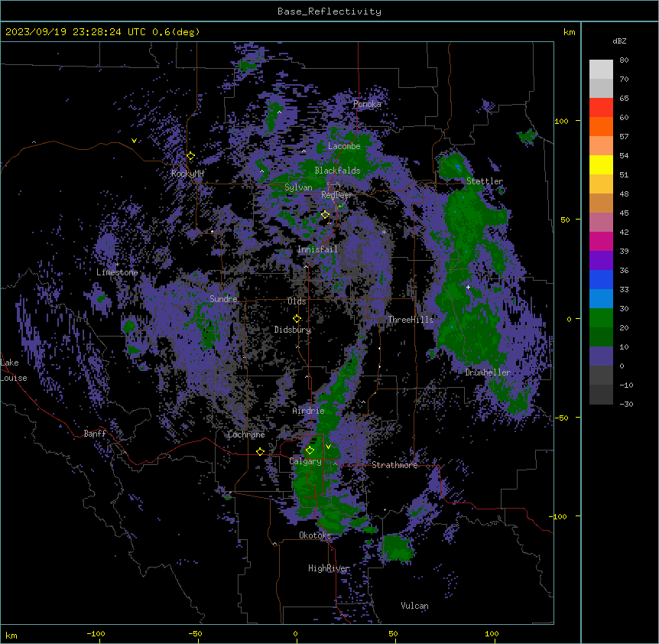This screenshot has width=659, height=644.
Task: Click the white asterisk marker east of Innisfail
Action: click(x=384, y=232)
